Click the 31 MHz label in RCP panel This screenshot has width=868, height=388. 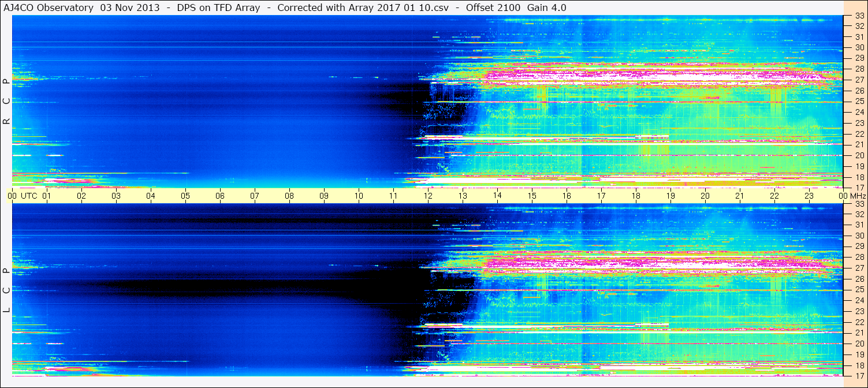point(859,37)
